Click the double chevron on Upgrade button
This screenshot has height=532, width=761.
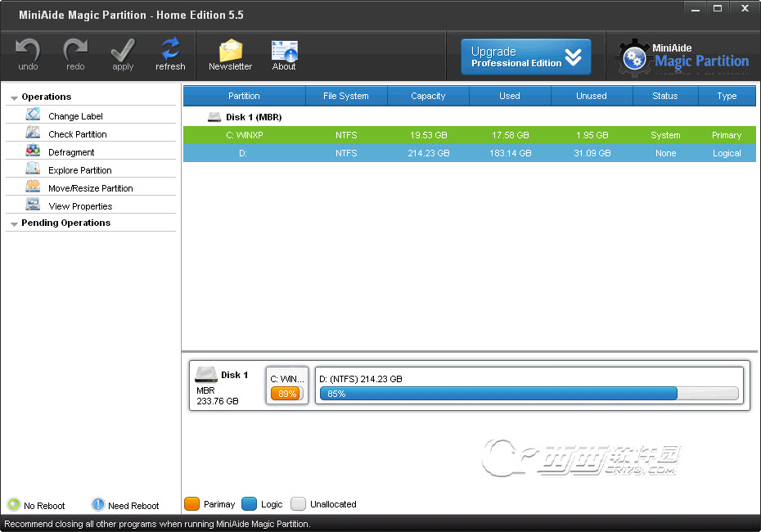click(573, 57)
